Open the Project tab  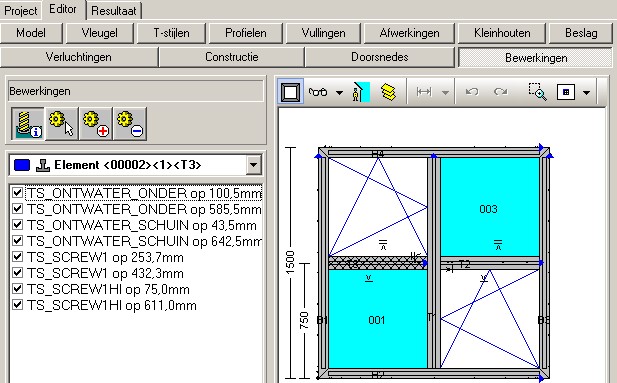coord(20,11)
